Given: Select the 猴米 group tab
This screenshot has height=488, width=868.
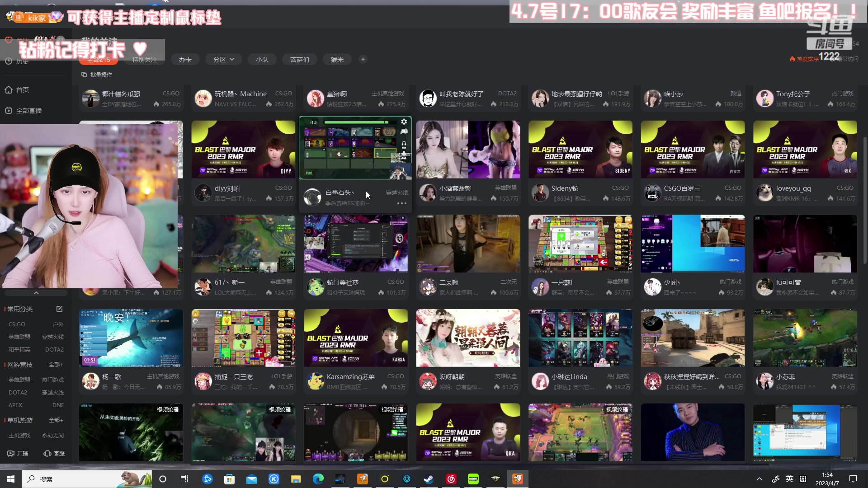Looking at the screenshot, I should pos(337,60).
